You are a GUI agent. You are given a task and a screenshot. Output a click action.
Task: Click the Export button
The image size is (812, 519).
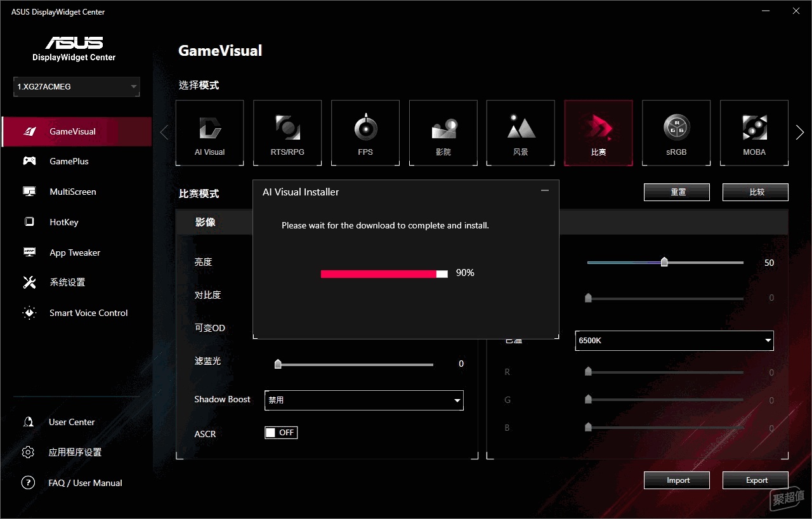(x=756, y=480)
